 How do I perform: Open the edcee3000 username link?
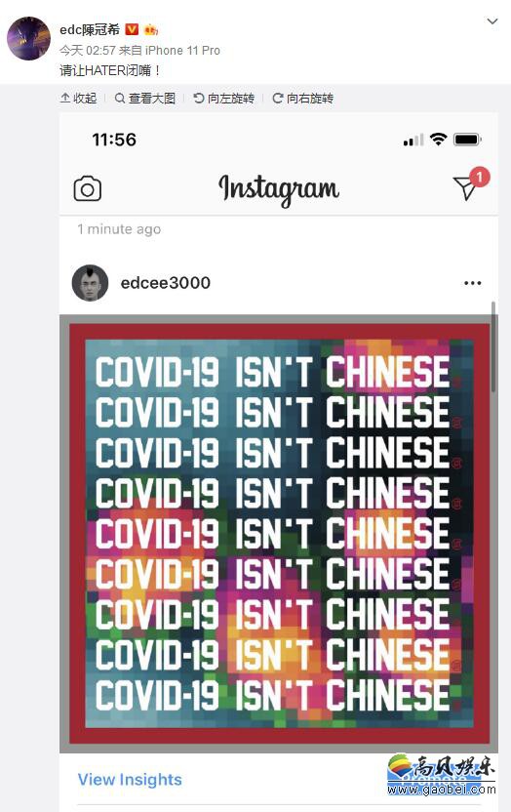pyautogui.click(x=166, y=283)
